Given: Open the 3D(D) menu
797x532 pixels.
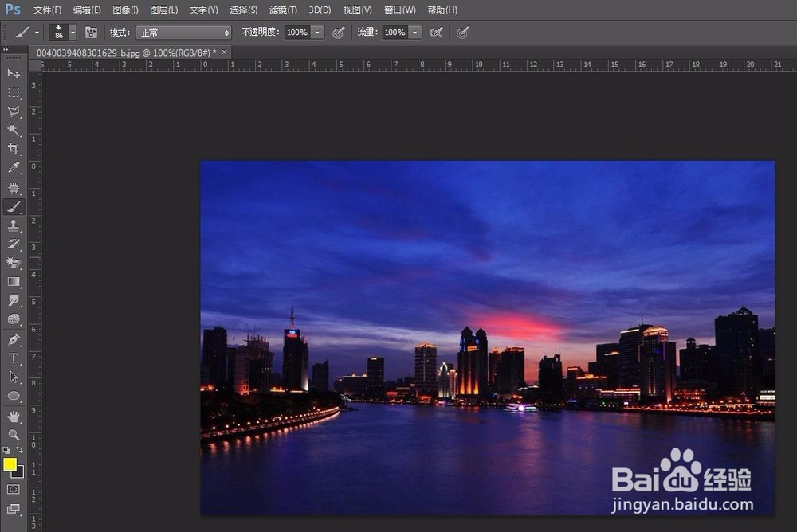Looking at the screenshot, I should coord(320,10).
